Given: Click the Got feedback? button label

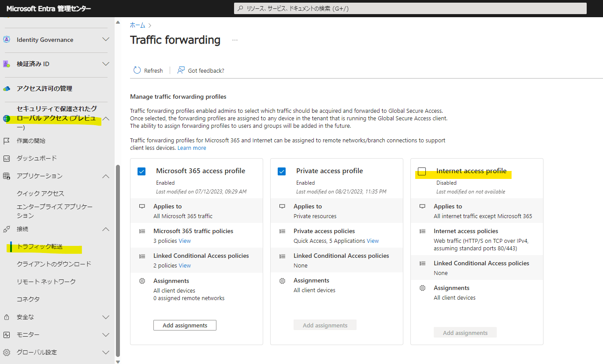Looking at the screenshot, I should [x=206, y=71].
